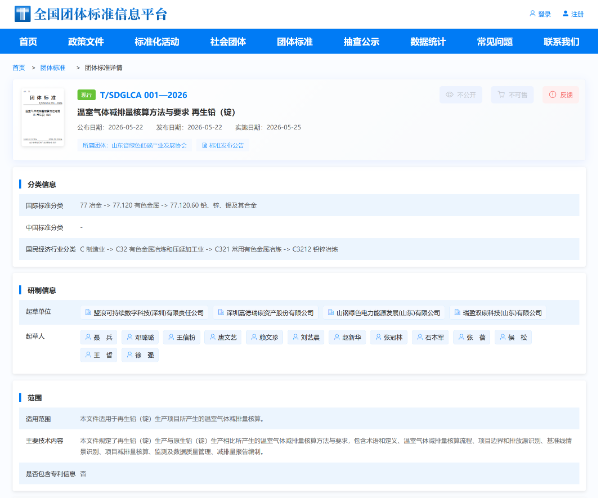
Task: Click the standard number T/SDGLCA 001—2026
Action: 143,95
